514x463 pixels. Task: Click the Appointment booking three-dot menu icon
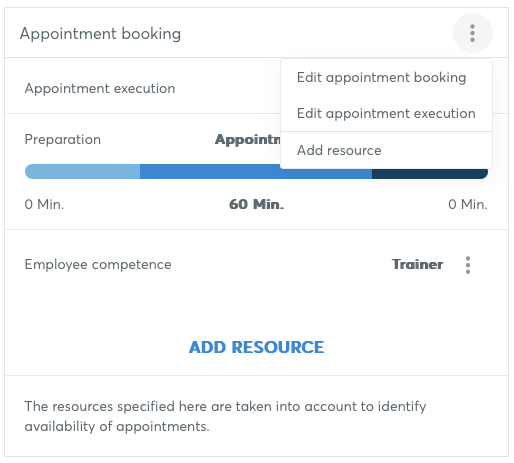(x=472, y=33)
